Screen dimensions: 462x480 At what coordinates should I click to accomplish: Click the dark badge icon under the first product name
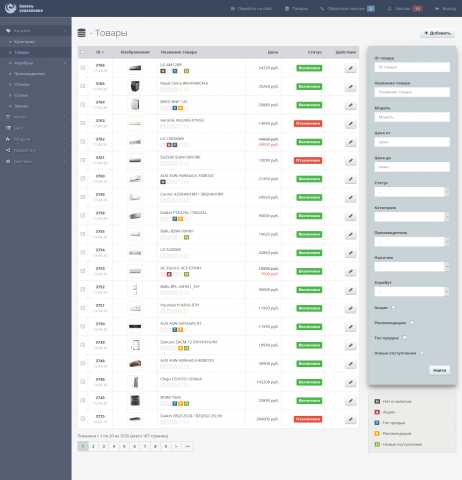point(163,71)
